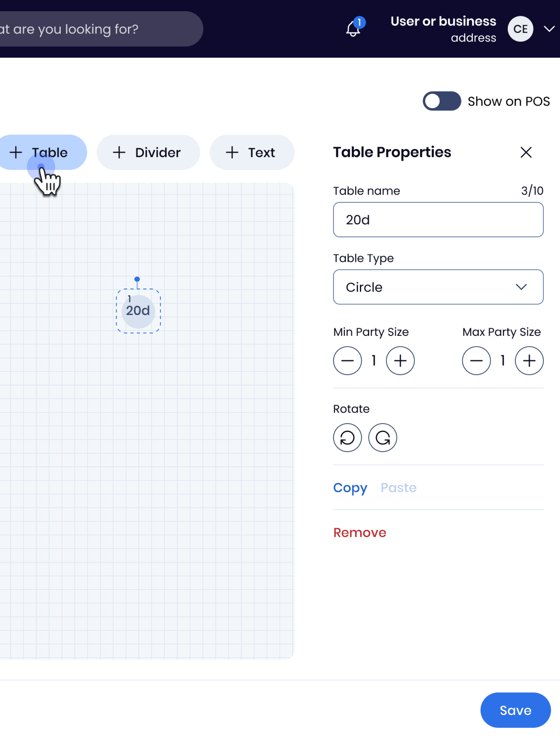
Task: Click the CE profile avatar
Action: 520,29
